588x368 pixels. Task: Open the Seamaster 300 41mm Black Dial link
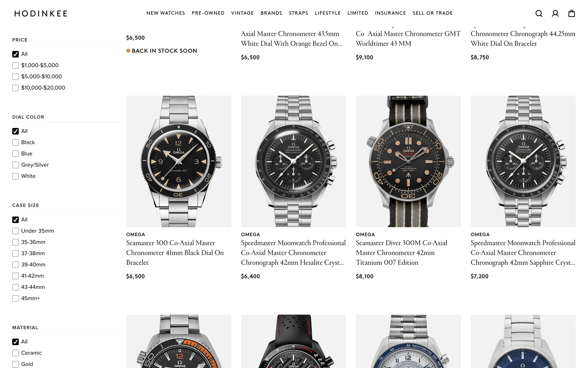175,253
